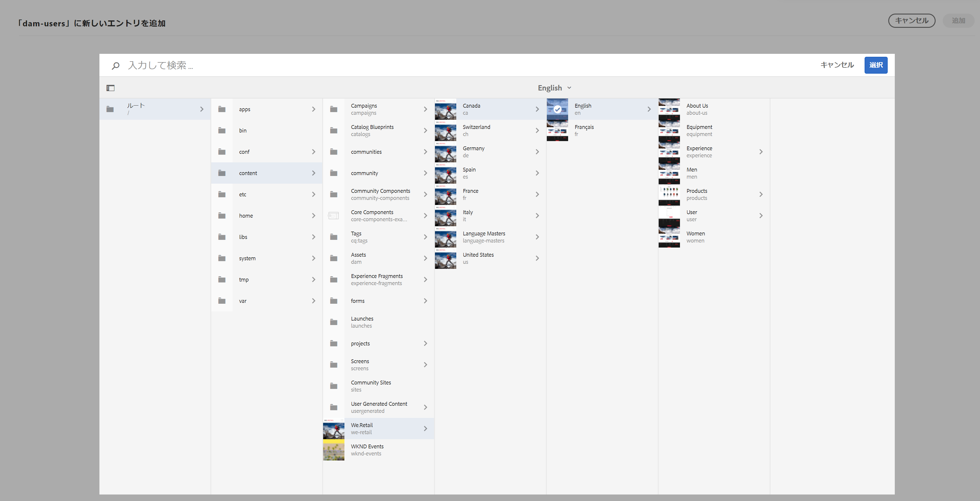This screenshot has height=501, width=980.
Task: Click the apps folder icon
Action: [222, 109]
